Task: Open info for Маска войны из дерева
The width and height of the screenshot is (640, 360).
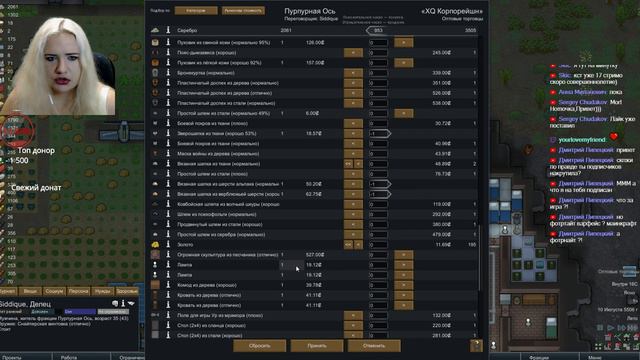Action: pyautogui.click(x=168, y=153)
